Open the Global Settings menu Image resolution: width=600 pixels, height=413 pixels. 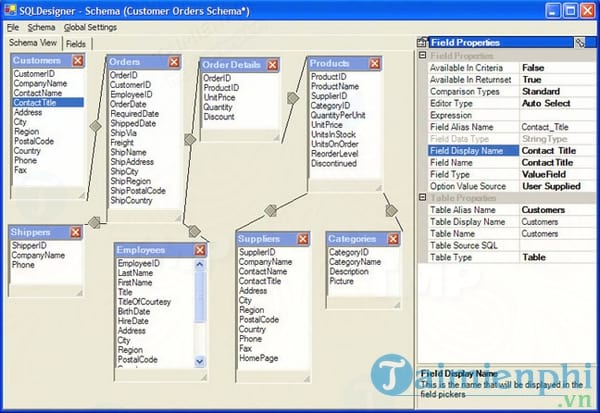click(90, 28)
